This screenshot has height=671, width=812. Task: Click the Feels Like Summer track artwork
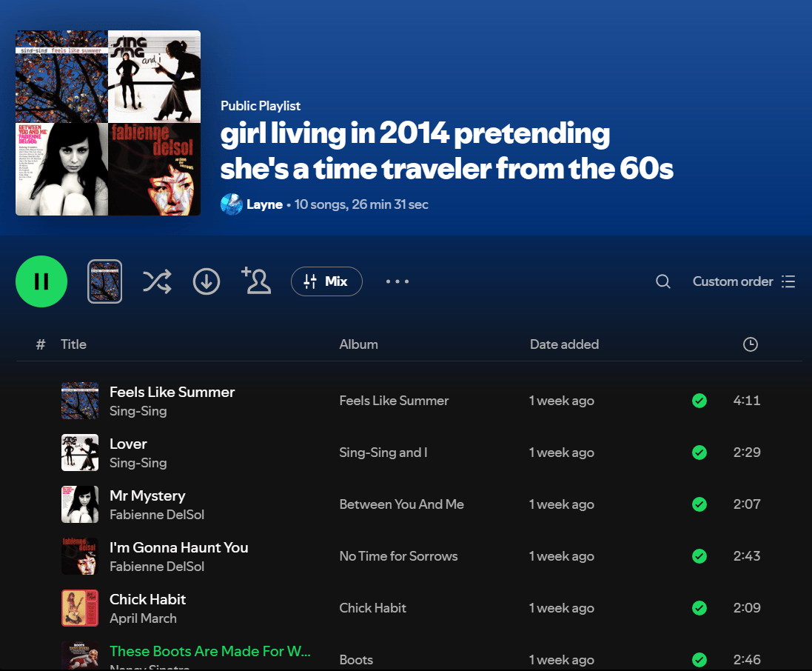click(80, 401)
